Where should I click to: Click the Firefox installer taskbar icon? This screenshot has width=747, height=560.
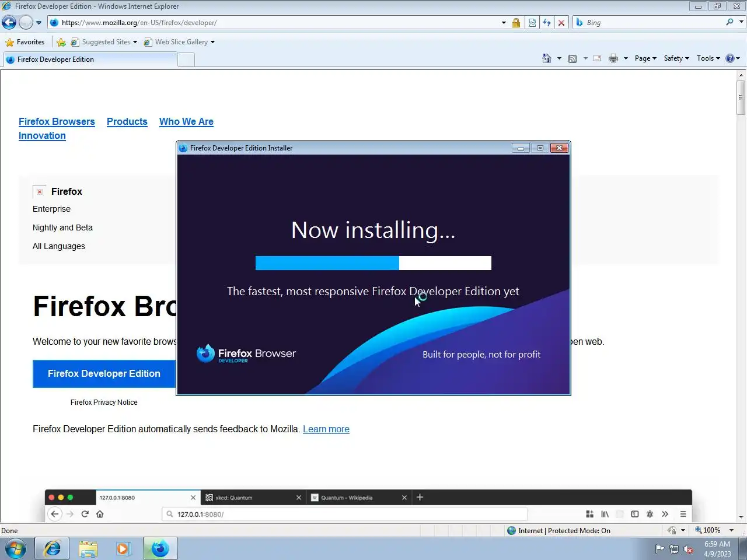[160, 549]
